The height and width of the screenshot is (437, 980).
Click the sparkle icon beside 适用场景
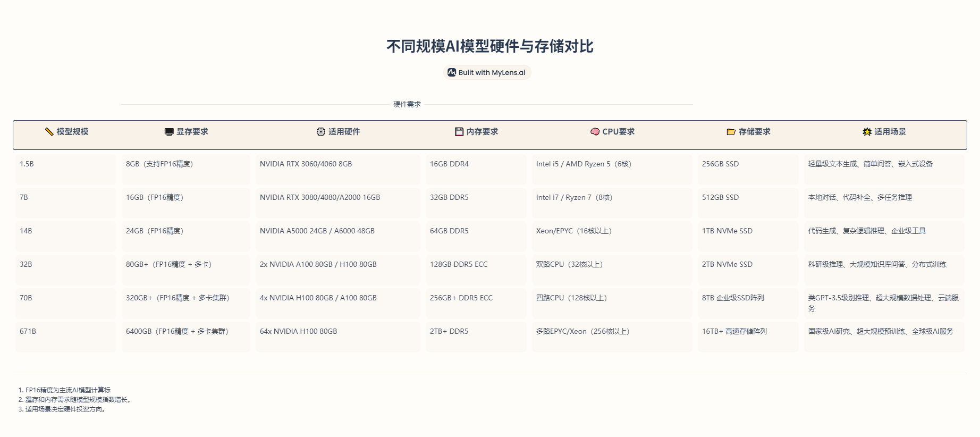tap(867, 132)
